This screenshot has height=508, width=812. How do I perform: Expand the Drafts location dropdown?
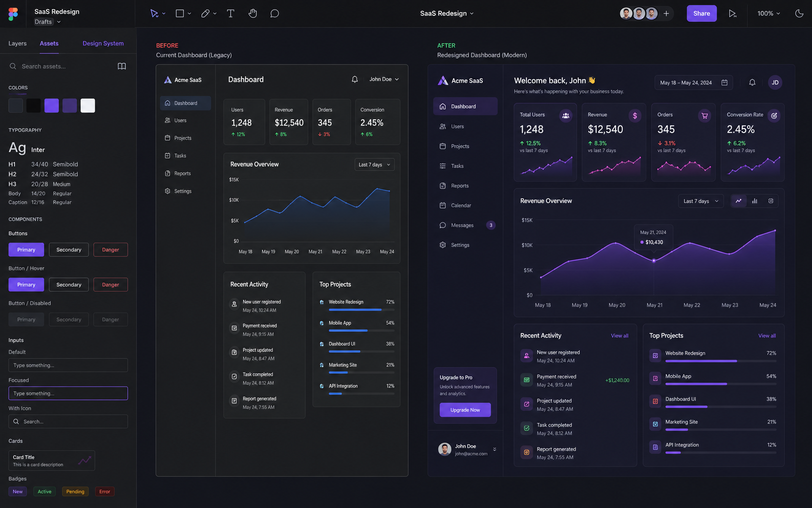click(48, 22)
